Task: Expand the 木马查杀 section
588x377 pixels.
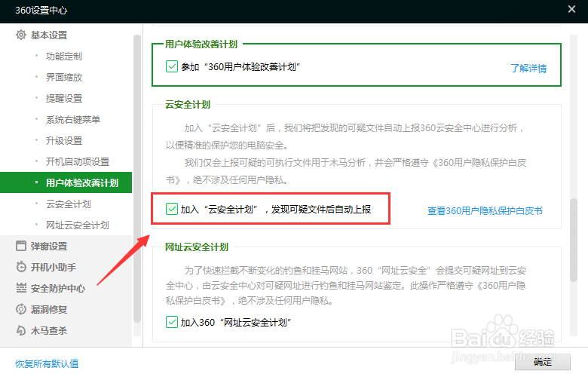Action: pyautogui.click(x=49, y=330)
